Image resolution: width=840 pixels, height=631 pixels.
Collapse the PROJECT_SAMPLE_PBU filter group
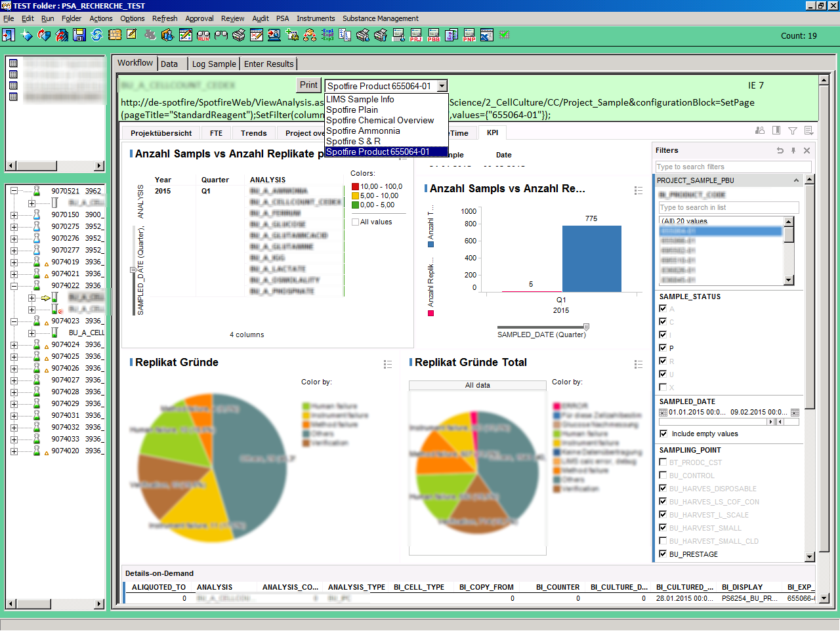coord(797,180)
